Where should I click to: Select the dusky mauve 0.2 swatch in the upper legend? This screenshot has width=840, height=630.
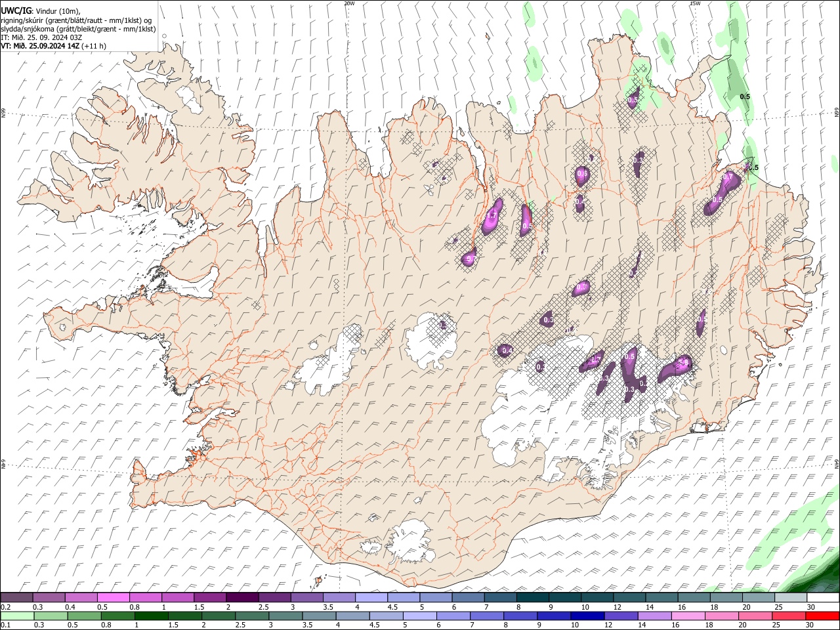[16, 597]
